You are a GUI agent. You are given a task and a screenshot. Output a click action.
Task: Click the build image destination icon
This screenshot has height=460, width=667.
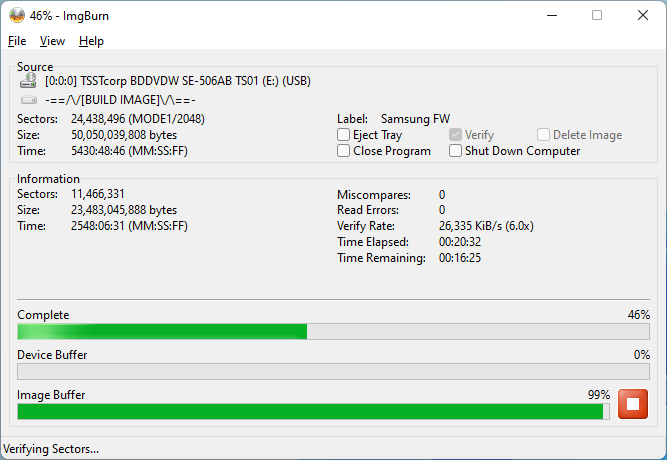29,100
